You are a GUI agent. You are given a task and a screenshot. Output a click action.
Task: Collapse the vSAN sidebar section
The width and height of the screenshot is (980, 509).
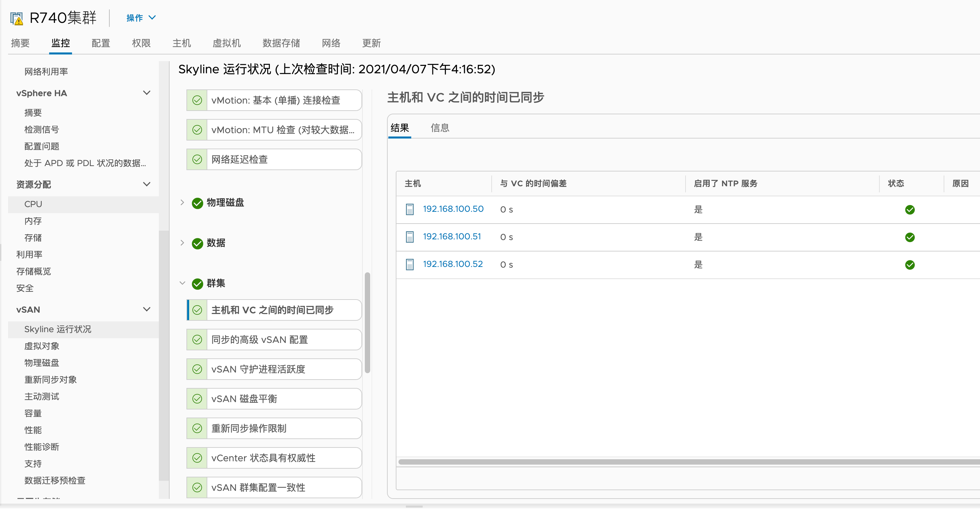[x=146, y=309]
